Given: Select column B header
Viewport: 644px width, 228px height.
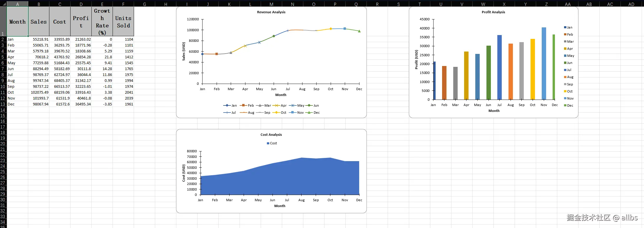Looking at the screenshot, I should (39, 4).
